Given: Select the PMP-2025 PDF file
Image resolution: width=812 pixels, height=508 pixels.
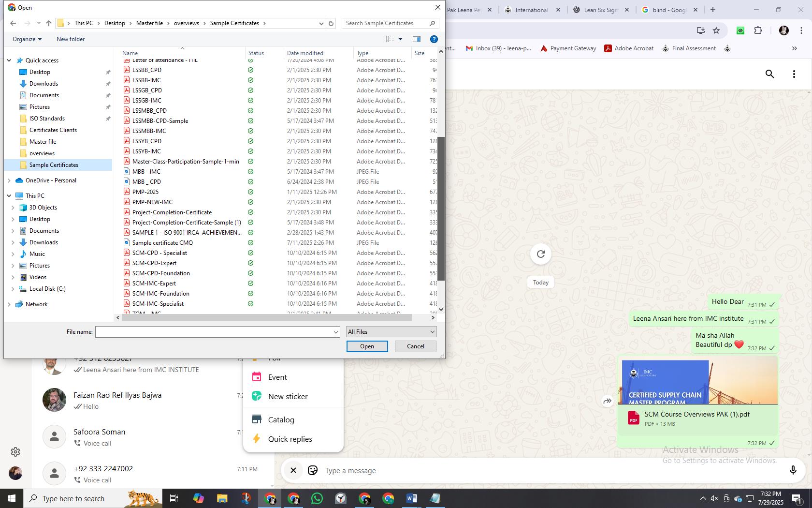Looking at the screenshot, I should [x=145, y=192].
